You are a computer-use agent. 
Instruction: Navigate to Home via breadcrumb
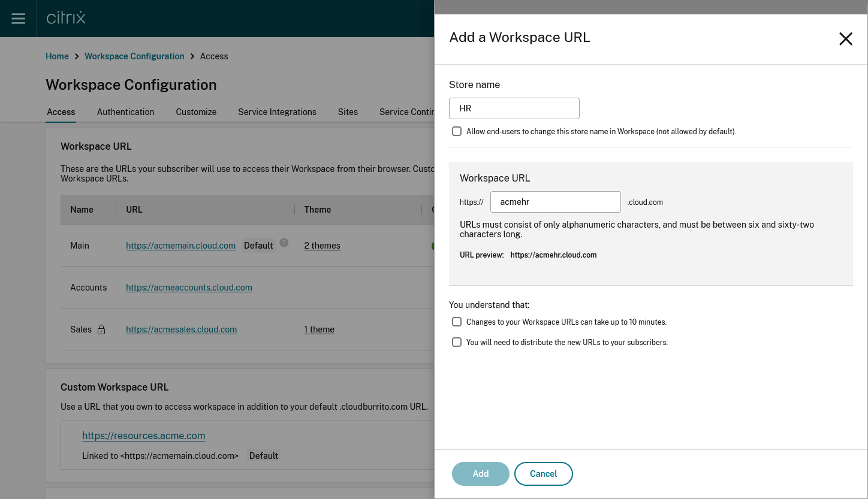(x=57, y=56)
